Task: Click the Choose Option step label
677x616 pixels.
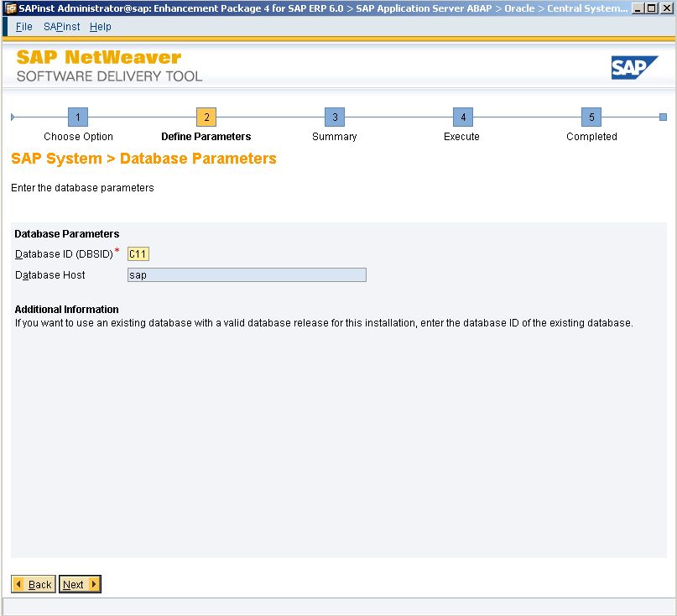Action: pos(78,137)
